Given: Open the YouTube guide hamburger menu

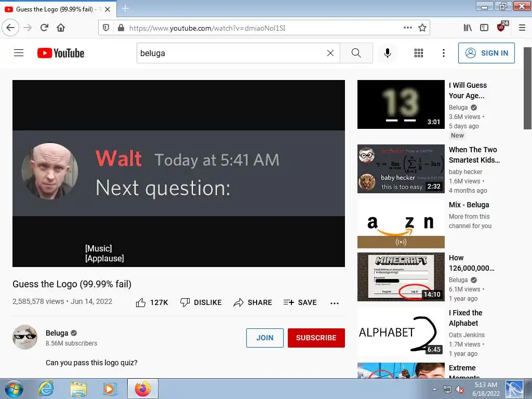Looking at the screenshot, I should [19, 53].
